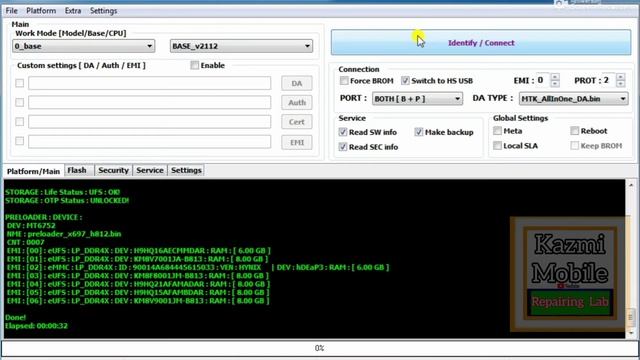Viewport: 640px width, 360px height.
Task: Open the File menu
Action: coord(11,11)
